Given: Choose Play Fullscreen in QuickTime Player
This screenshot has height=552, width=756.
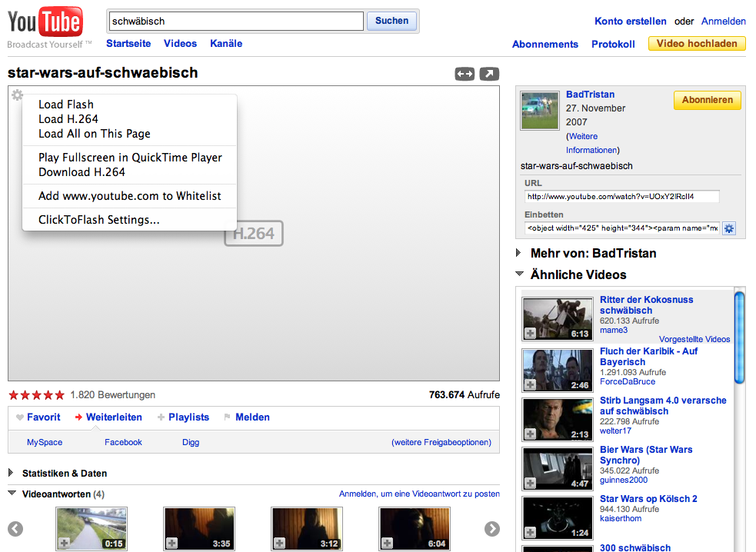Looking at the screenshot, I should pos(129,158).
